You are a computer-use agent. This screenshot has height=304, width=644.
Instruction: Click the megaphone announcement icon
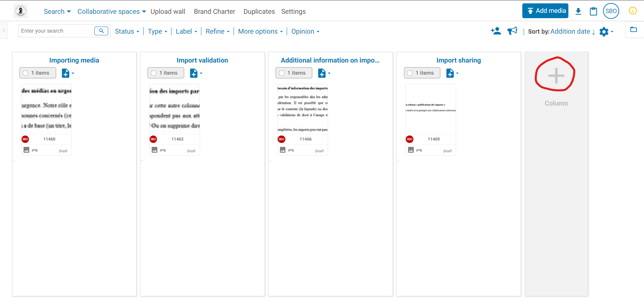click(x=512, y=31)
